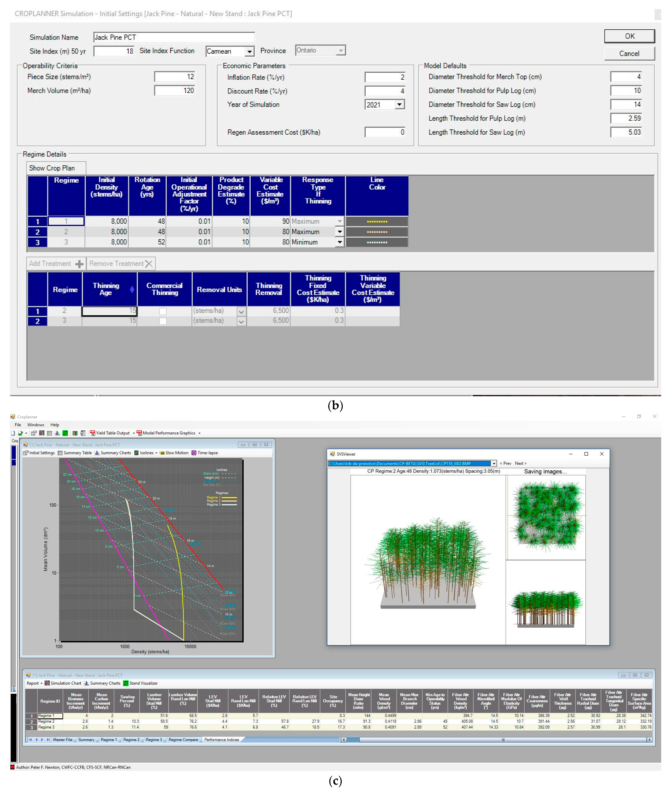Screen dimensions: 672x791
Task: Open the Windows menu
Action: 35,425
